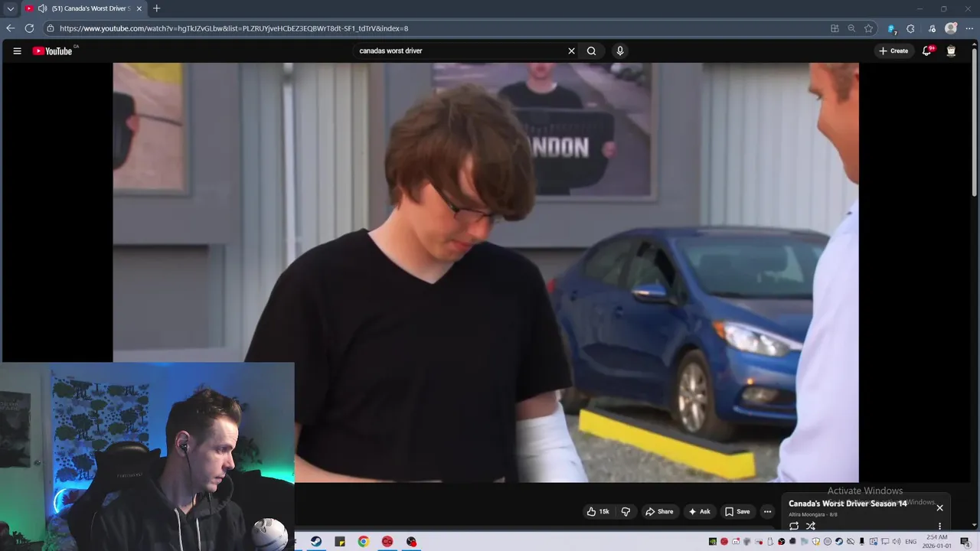Share this video
The height and width of the screenshot is (551, 980).
click(x=659, y=511)
